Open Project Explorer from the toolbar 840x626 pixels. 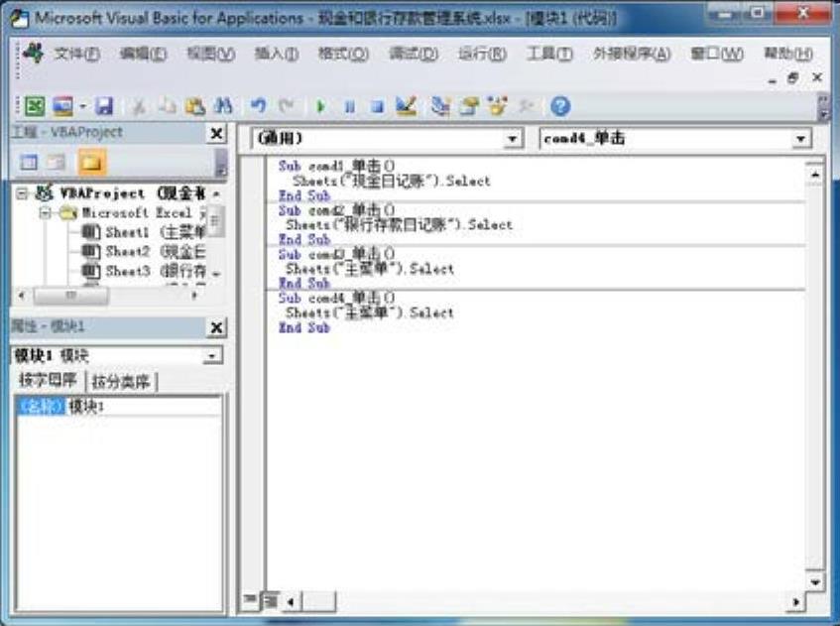point(440,106)
